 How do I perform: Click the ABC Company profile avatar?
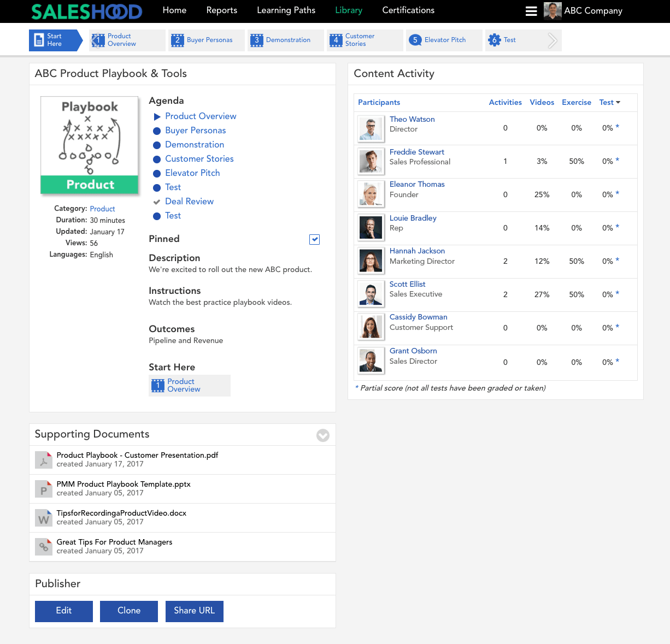[x=553, y=11]
